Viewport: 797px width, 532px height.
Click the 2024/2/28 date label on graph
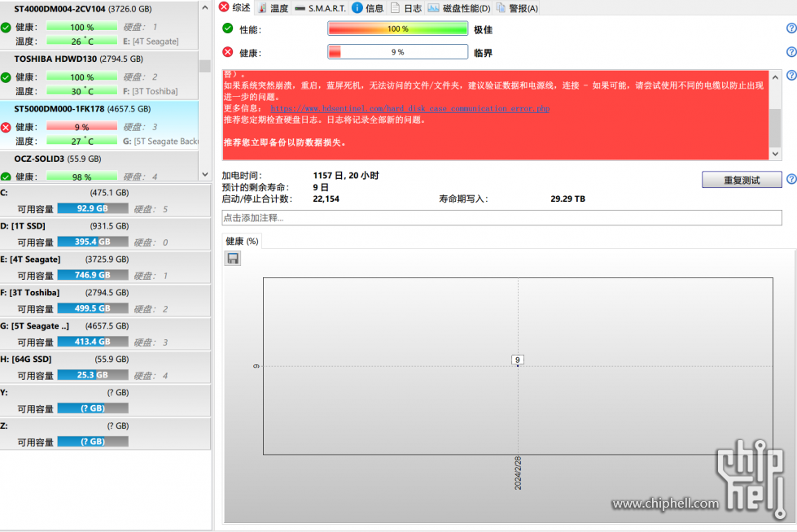point(518,473)
